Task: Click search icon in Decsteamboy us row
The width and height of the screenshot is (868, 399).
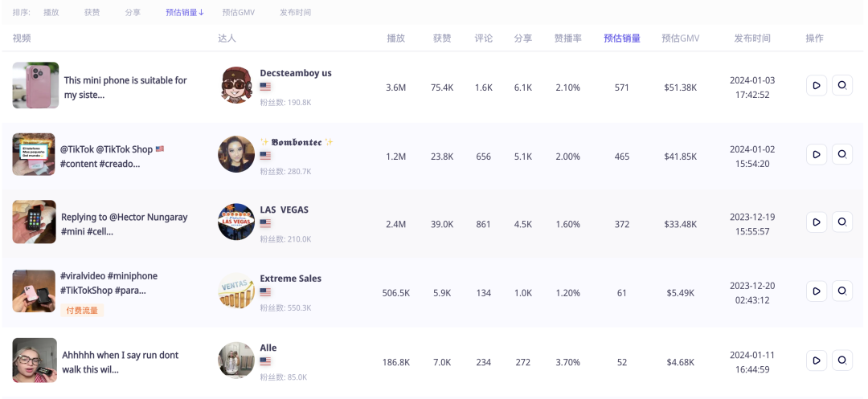Action: (x=841, y=85)
